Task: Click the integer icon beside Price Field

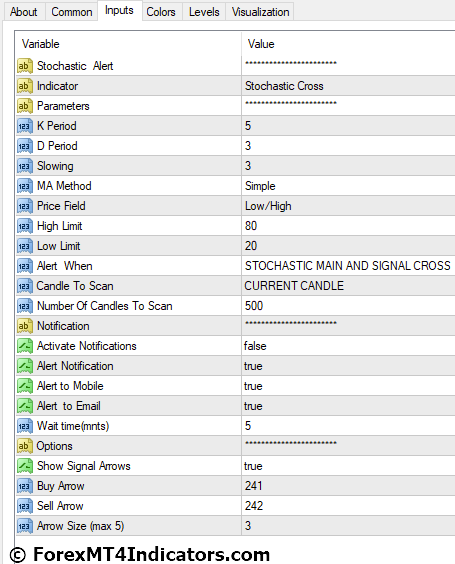Action: (x=25, y=206)
